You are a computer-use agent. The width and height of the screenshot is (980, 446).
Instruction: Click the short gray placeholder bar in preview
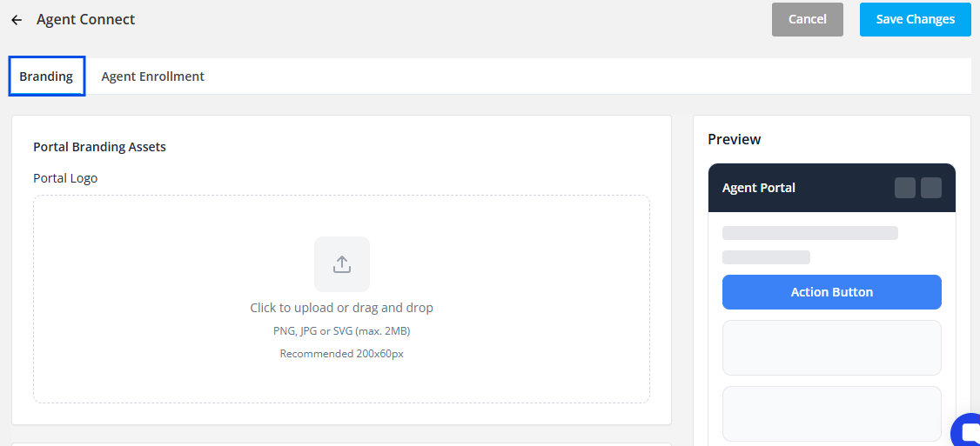coord(766,257)
